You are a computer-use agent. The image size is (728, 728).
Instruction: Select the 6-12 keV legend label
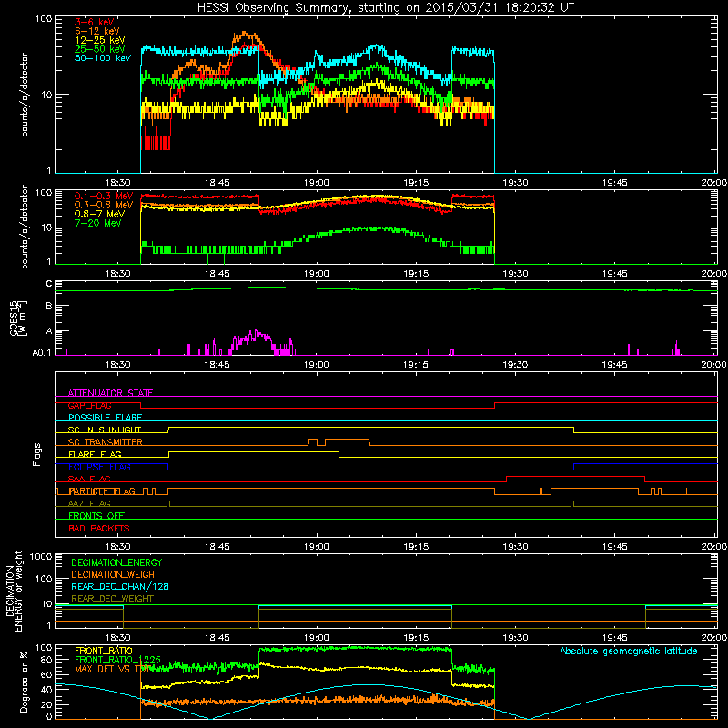coord(97,31)
